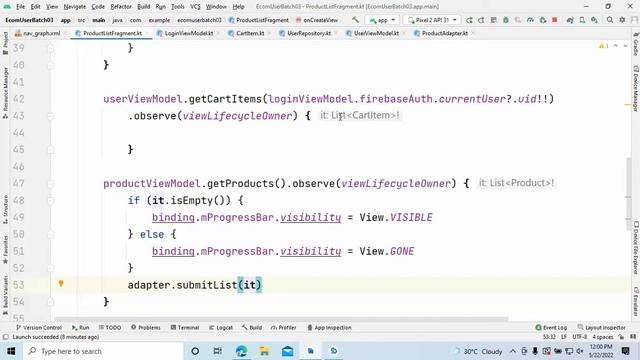Click the green Debug app bug icon
This screenshot has width=640, height=360.
coord(506,20)
